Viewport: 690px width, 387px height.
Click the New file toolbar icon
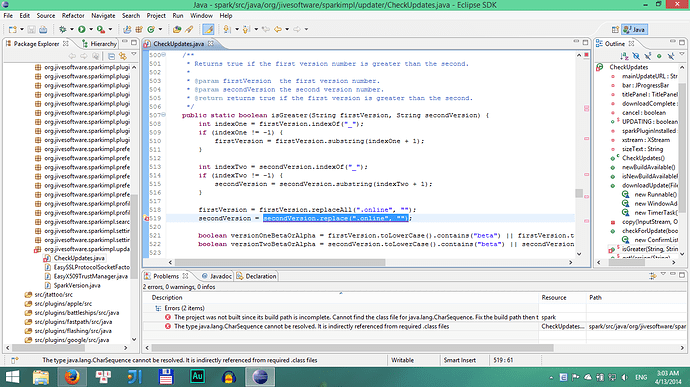click(x=12, y=29)
